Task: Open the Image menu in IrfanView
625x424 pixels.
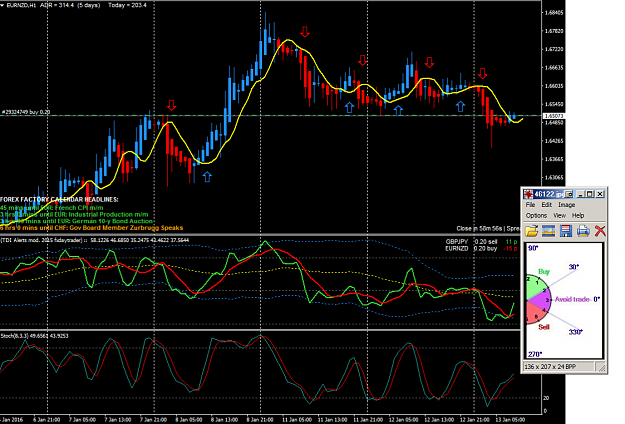Action: click(566, 204)
